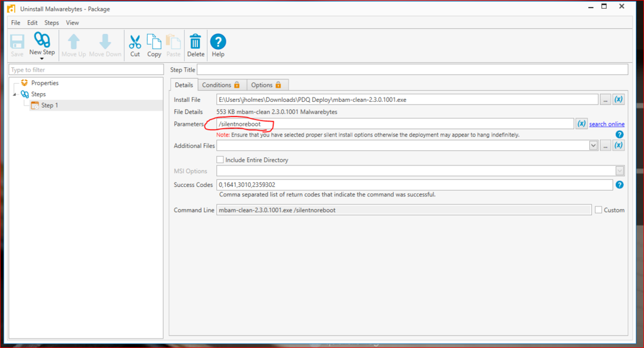Click the Copy toolbar icon
644x348 pixels.
154,42
